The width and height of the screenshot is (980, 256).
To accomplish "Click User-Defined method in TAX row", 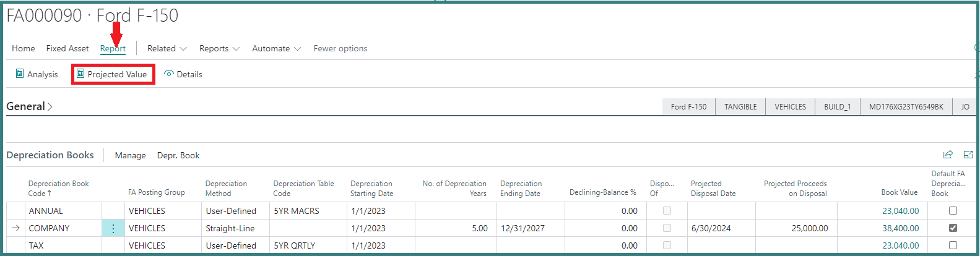I will (231, 245).
